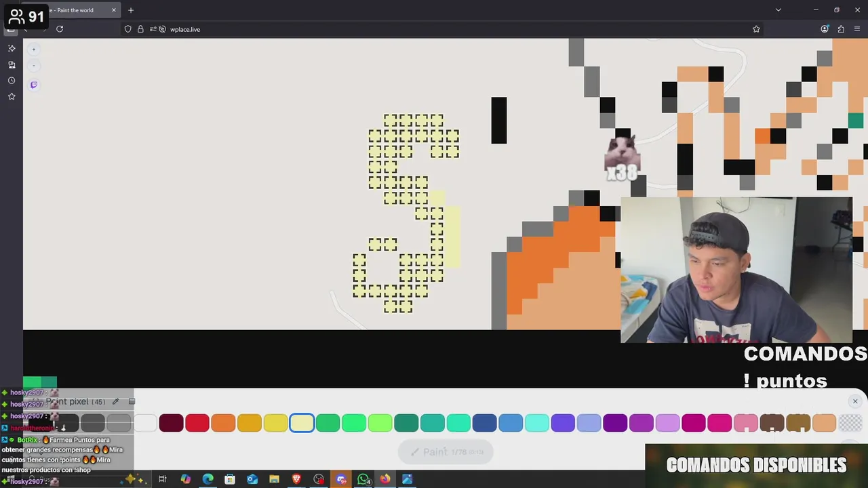Viewport: 868px width, 488px height.
Task: Open site permissions icon in address bar
Action: click(153, 29)
